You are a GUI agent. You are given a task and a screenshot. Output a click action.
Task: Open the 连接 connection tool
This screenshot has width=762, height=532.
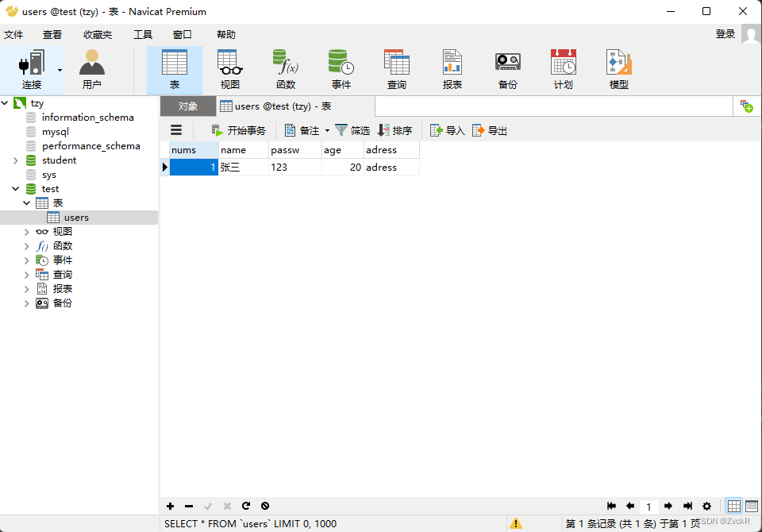pos(32,70)
